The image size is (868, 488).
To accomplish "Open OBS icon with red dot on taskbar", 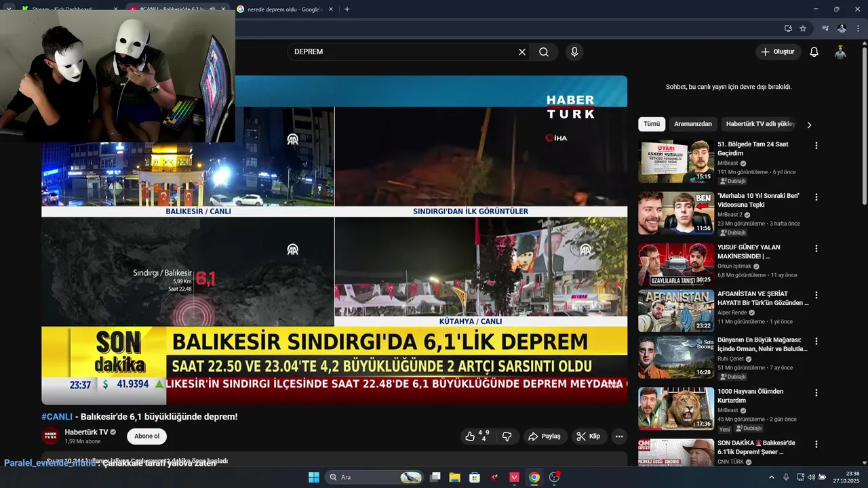I will [x=554, y=477].
